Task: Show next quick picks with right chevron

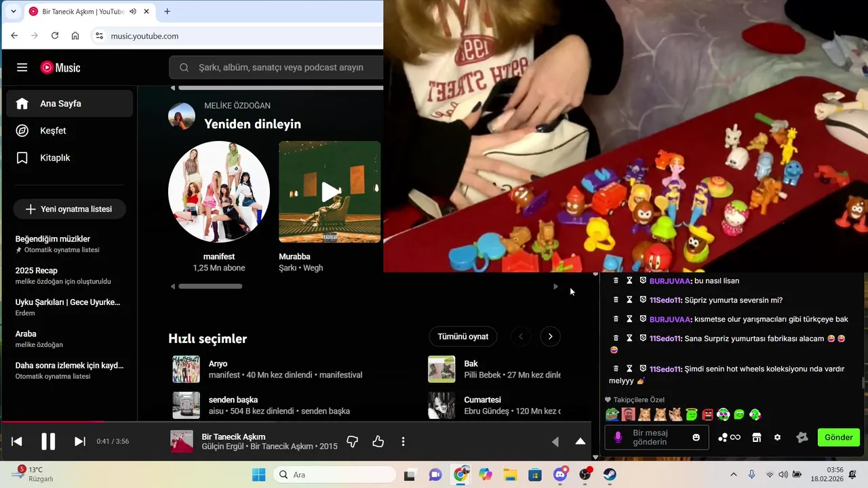Action: tap(551, 337)
